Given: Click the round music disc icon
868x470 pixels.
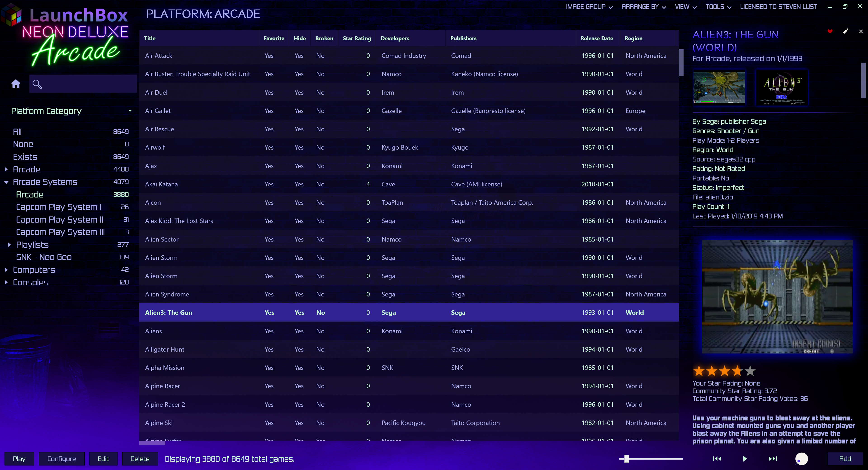Looking at the screenshot, I should point(802,458).
